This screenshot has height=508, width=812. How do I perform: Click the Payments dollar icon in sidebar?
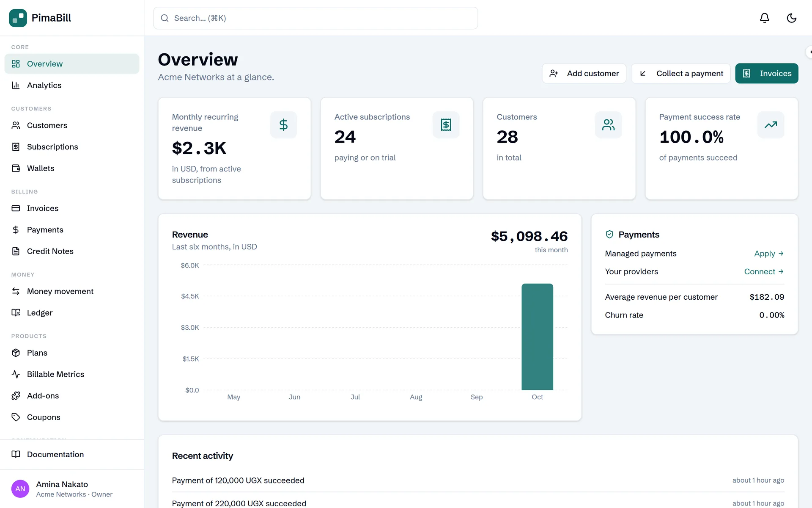(x=16, y=229)
